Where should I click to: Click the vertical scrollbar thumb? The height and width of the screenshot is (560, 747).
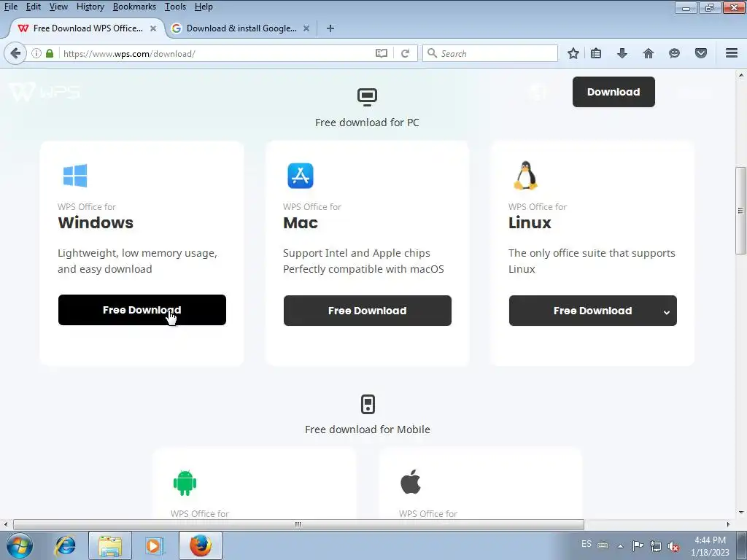pyautogui.click(x=741, y=211)
